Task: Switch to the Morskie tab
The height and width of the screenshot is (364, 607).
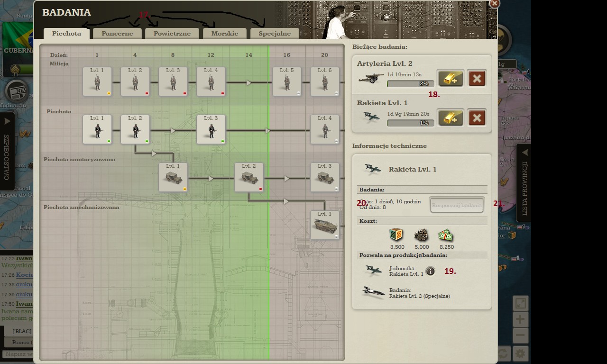Action: click(225, 33)
